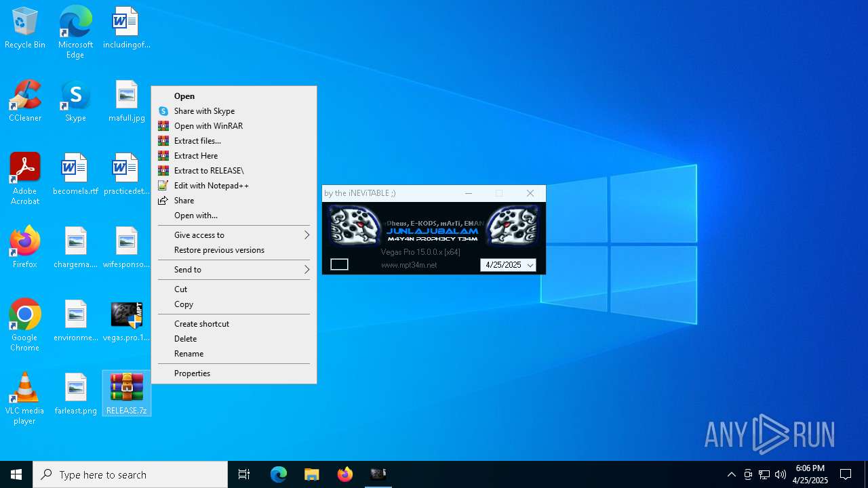Open Task View on the taskbar

(244, 474)
